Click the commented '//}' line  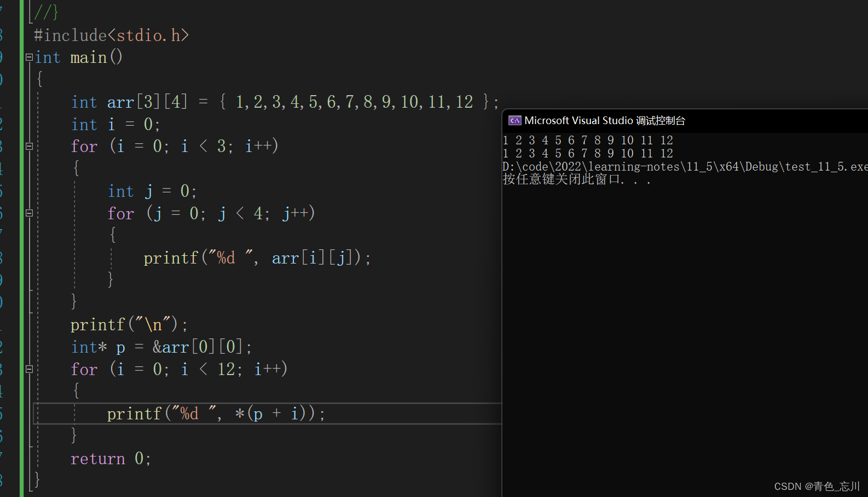coord(46,11)
